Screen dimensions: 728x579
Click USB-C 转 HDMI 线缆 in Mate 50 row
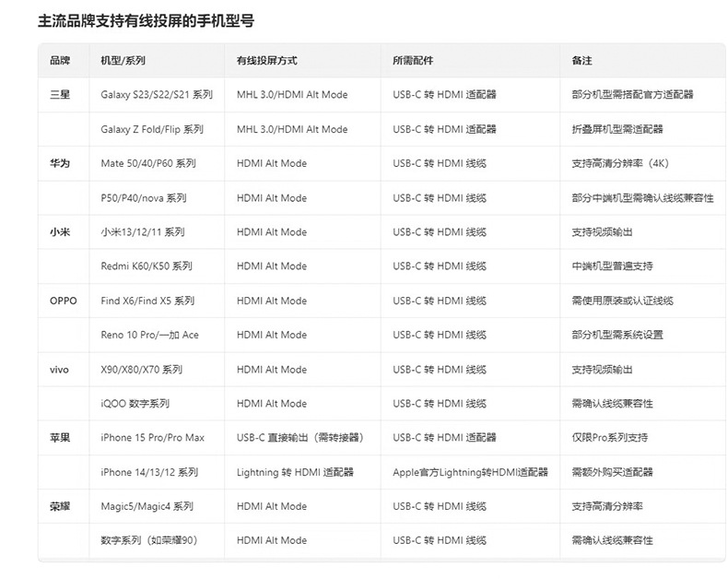pos(440,163)
